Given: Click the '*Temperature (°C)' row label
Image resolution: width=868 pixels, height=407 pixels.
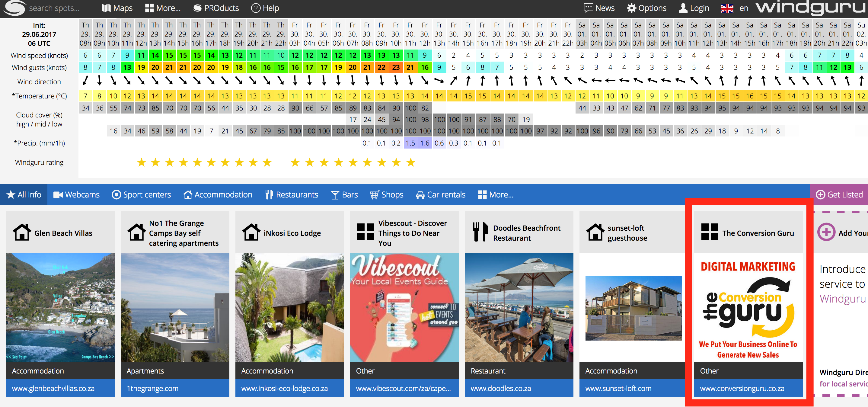Looking at the screenshot, I should tap(39, 96).
